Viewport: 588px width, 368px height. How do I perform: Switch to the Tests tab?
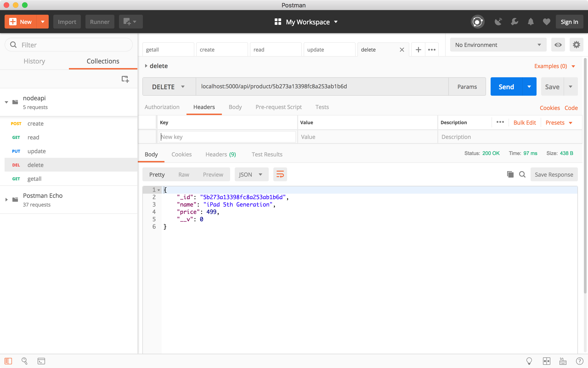pos(322,107)
